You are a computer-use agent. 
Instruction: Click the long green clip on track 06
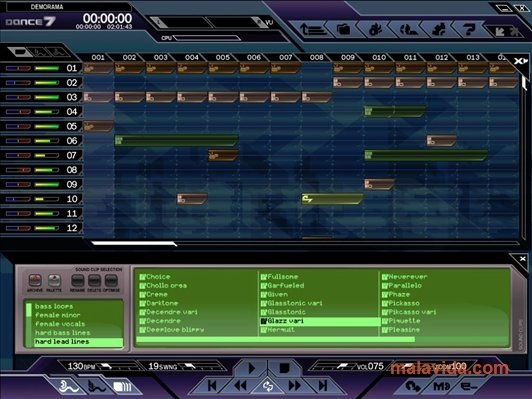coord(176,140)
